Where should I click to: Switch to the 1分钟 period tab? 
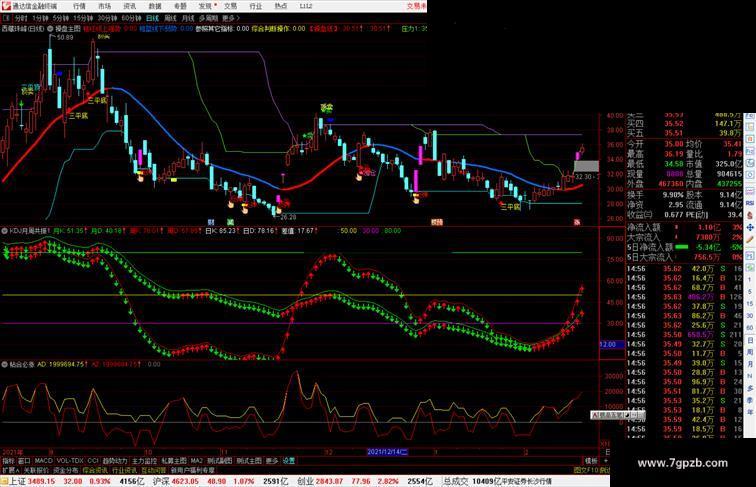point(40,18)
